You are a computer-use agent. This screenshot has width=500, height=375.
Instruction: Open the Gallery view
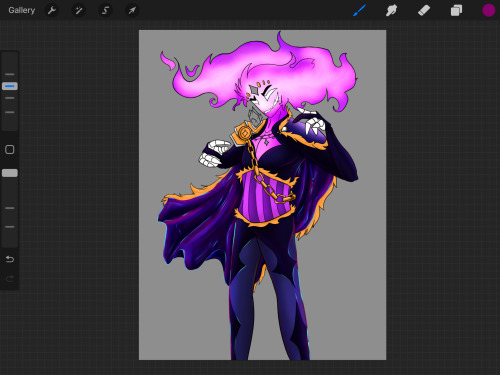click(22, 10)
